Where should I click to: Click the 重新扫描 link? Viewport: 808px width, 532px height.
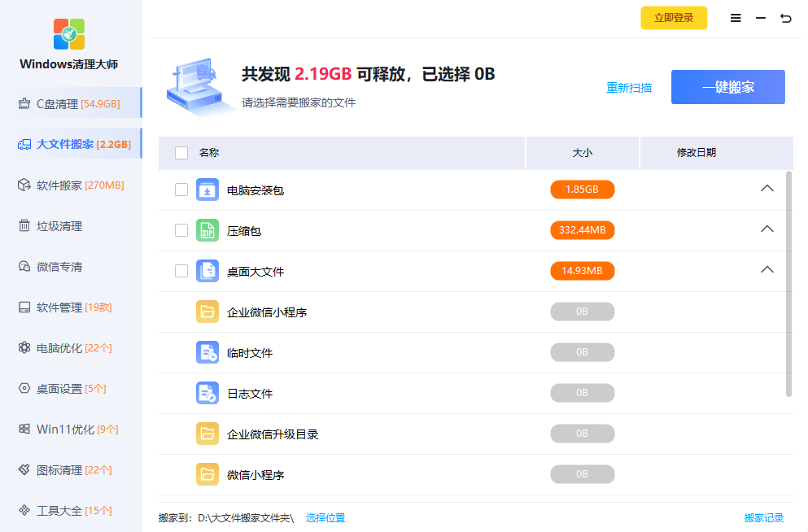[x=629, y=88]
